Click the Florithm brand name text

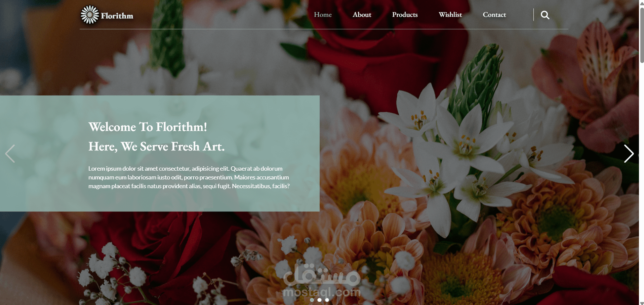pos(117,16)
